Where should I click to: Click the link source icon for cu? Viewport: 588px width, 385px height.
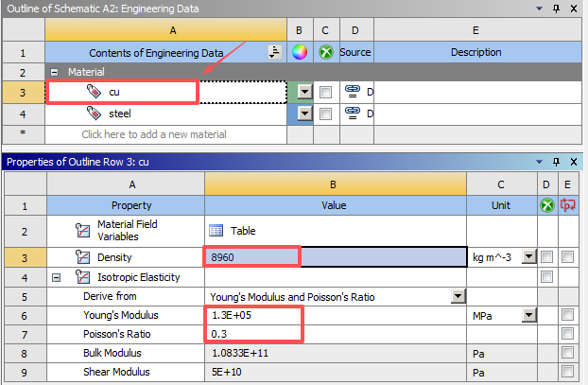coord(352,91)
